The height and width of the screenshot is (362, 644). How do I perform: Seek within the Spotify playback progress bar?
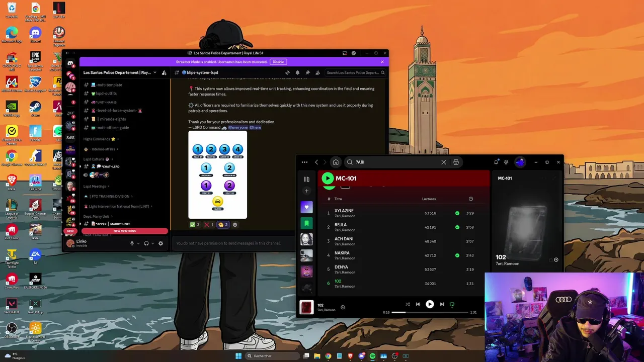click(x=430, y=312)
